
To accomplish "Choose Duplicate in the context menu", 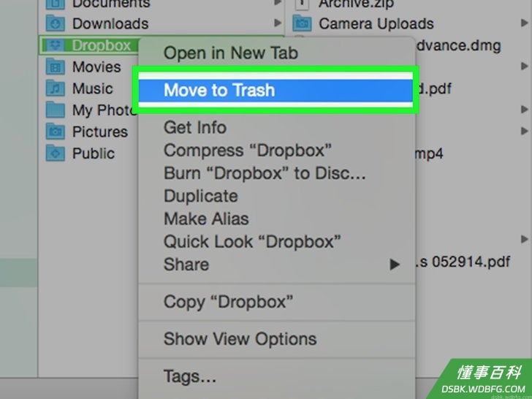I will point(276,196).
